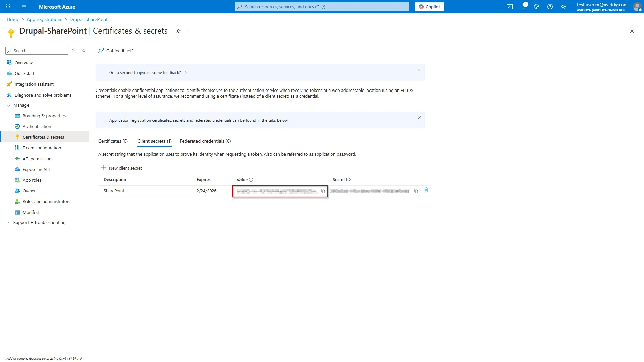The width and height of the screenshot is (644, 362).
Task: Dismiss the feedback banner
Action: 419,70
